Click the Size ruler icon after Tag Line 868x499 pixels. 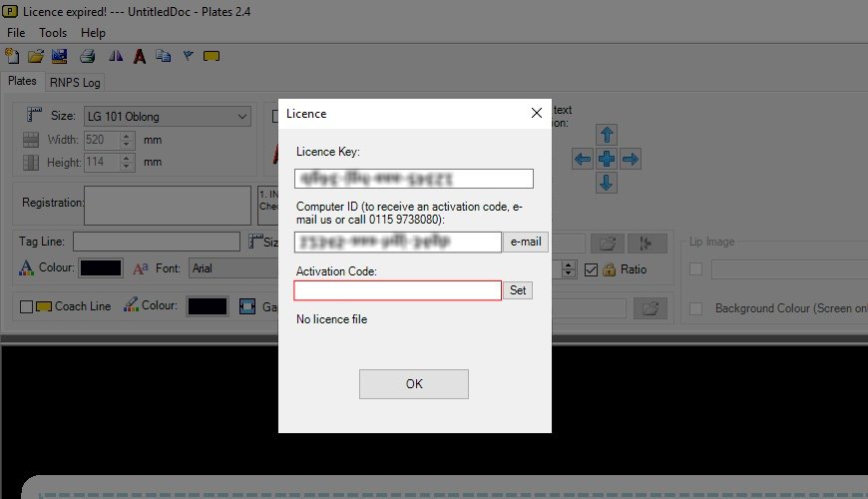pyautogui.click(x=255, y=242)
